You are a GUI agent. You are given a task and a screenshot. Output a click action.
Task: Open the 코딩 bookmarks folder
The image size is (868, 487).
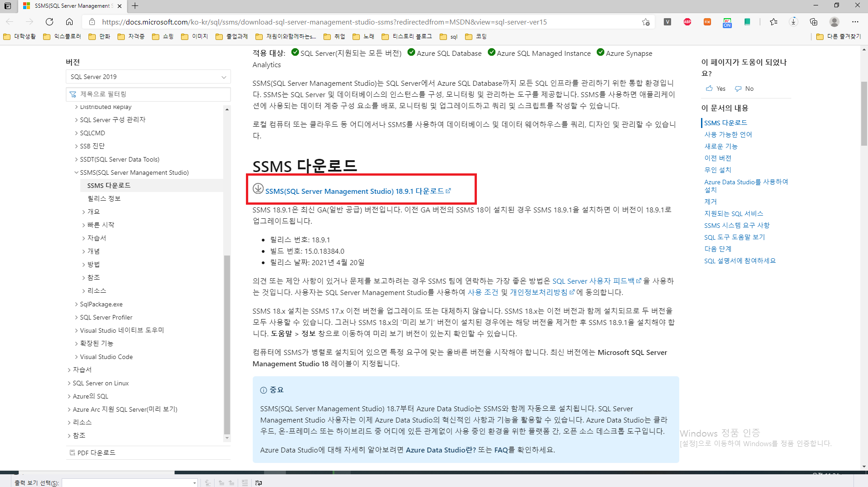476,36
